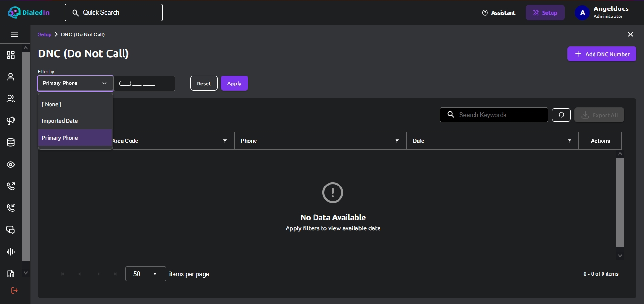Viewport: 644px width, 304px height.
Task: Open the audio waveform icon in sidebar
Action: pos(10,252)
